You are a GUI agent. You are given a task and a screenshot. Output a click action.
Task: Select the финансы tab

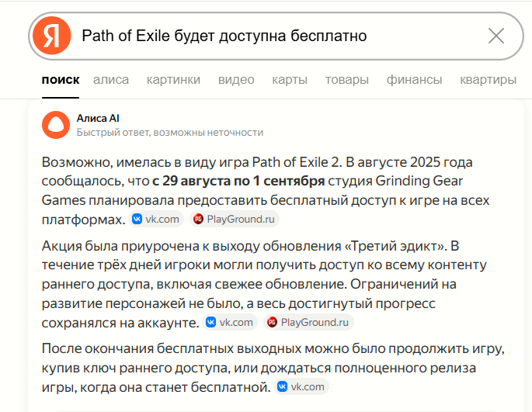click(414, 80)
